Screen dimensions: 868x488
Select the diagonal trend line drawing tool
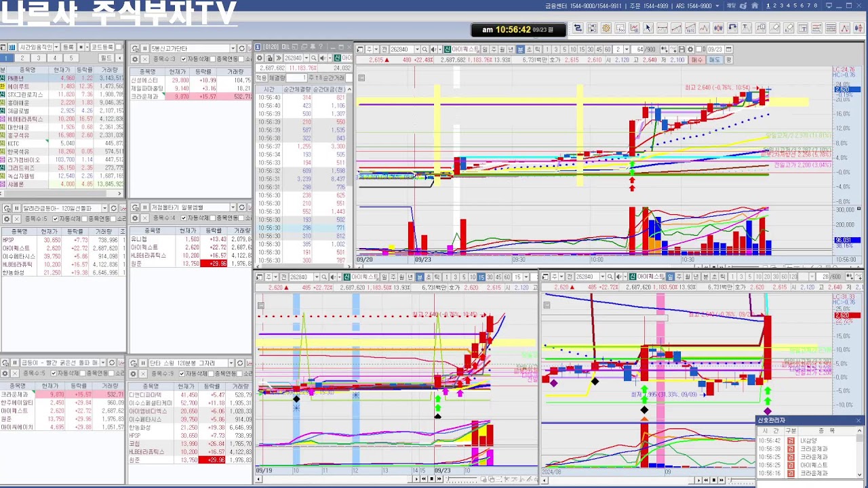click(x=676, y=28)
